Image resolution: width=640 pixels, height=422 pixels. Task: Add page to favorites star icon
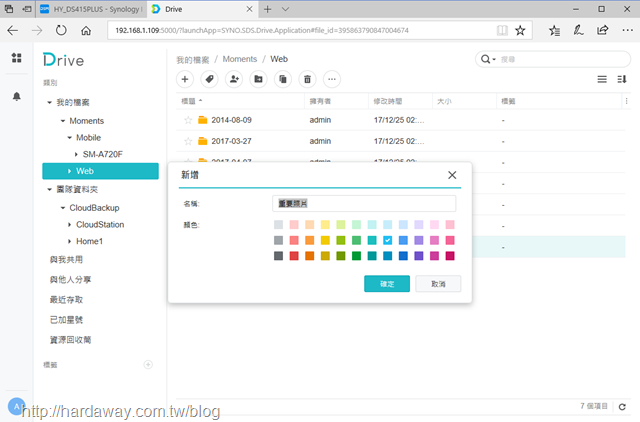pos(520,30)
